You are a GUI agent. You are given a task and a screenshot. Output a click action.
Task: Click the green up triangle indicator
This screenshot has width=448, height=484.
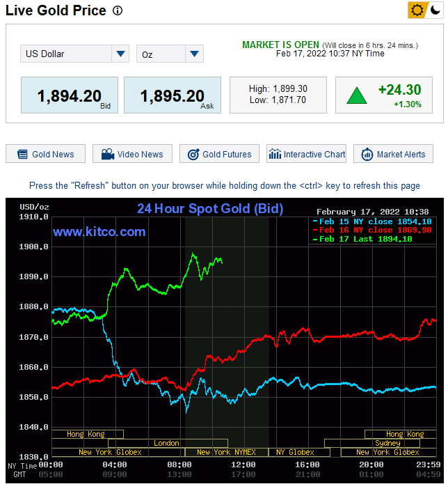357,95
